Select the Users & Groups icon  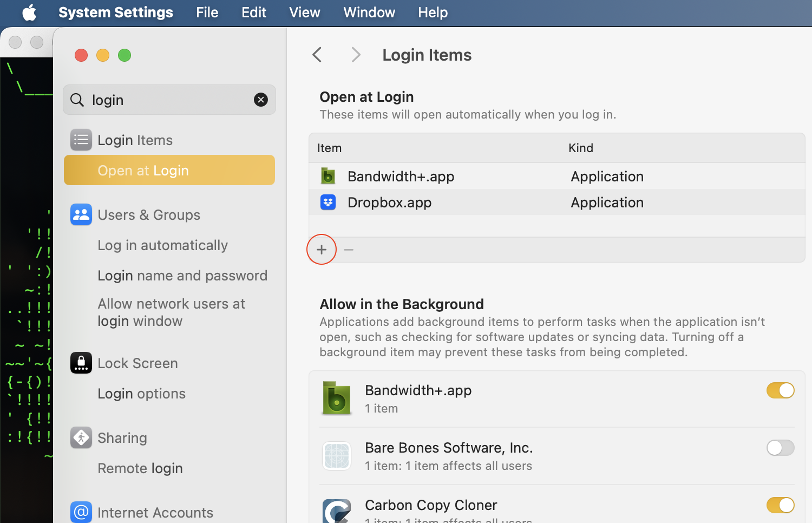tap(81, 214)
